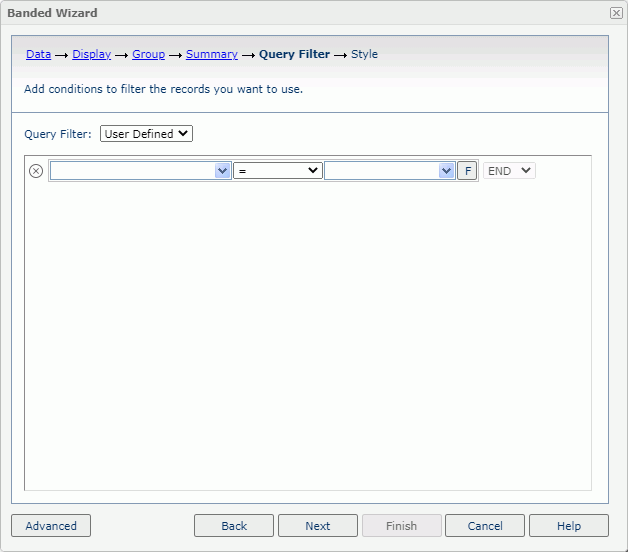The height and width of the screenshot is (552, 628).
Task: Open the END logic dropdown
Action: [x=509, y=171]
